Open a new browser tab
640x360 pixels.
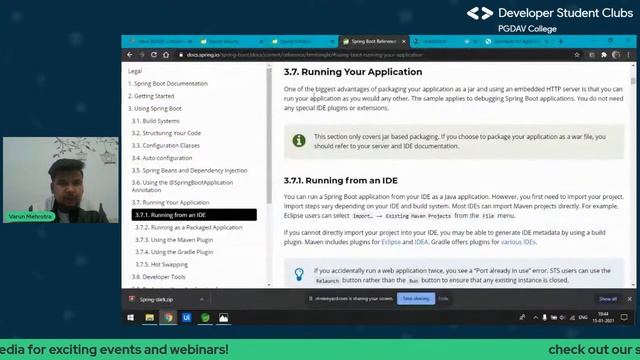pyautogui.click(x=561, y=41)
